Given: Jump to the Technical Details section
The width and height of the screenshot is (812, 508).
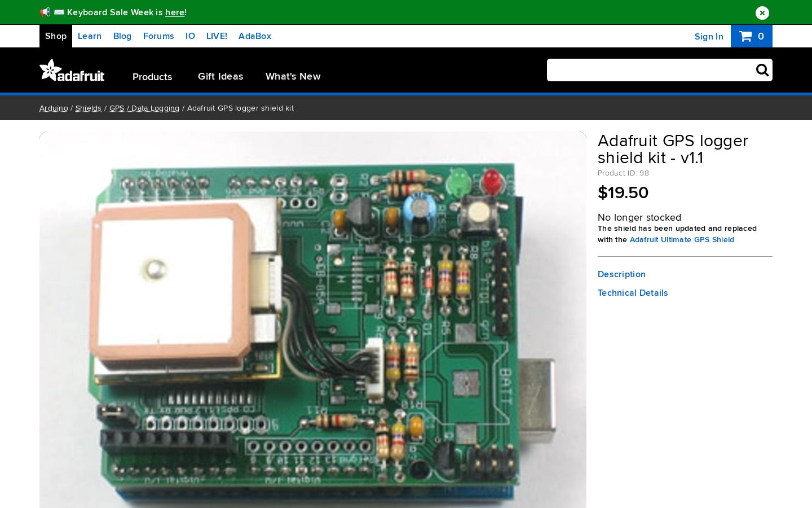Looking at the screenshot, I should click(633, 293).
